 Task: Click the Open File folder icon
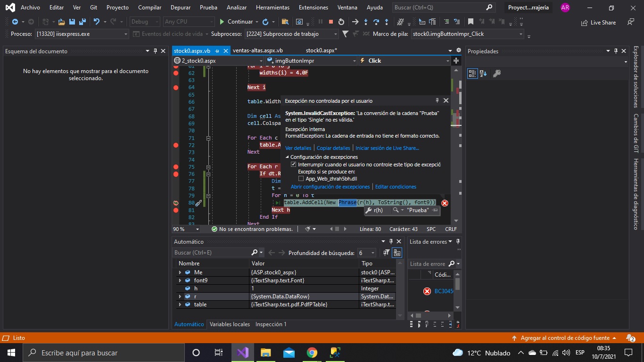[62, 22]
